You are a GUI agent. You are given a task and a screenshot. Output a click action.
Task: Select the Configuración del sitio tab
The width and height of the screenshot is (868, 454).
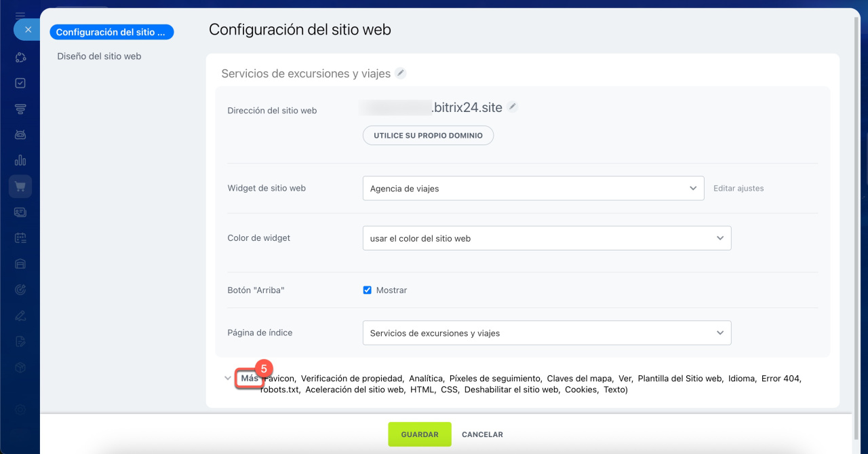point(111,32)
